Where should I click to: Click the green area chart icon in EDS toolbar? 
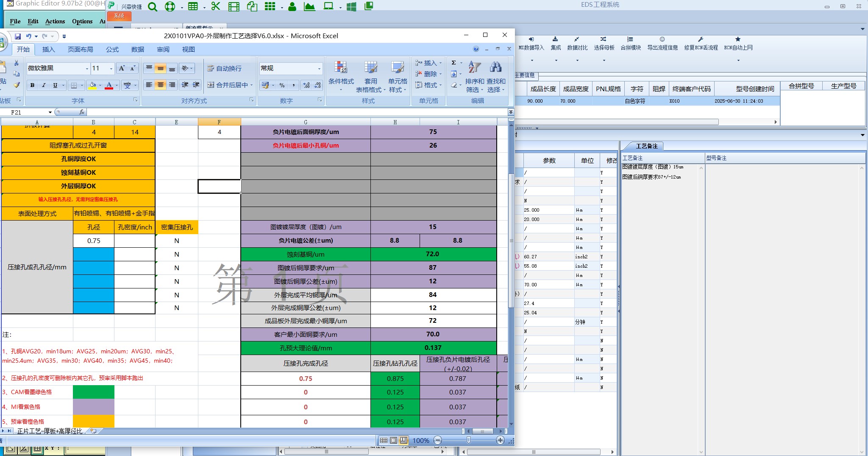click(x=310, y=6)
